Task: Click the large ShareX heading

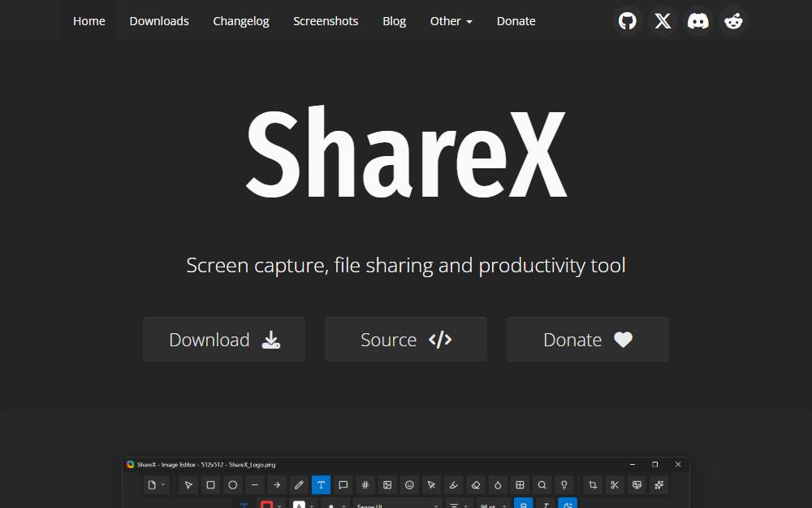Action: (406, 152)
